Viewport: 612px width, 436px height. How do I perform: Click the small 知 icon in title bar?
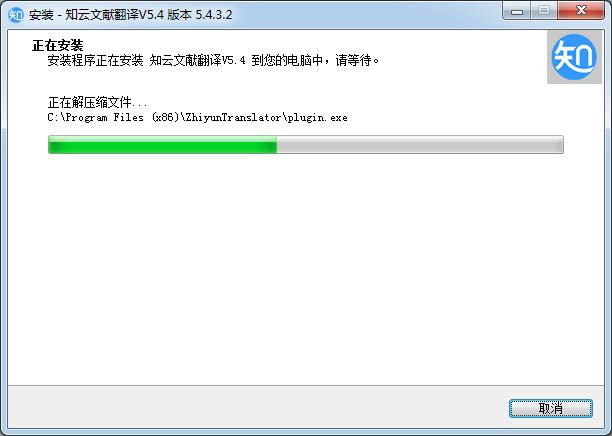coord(16,15)
